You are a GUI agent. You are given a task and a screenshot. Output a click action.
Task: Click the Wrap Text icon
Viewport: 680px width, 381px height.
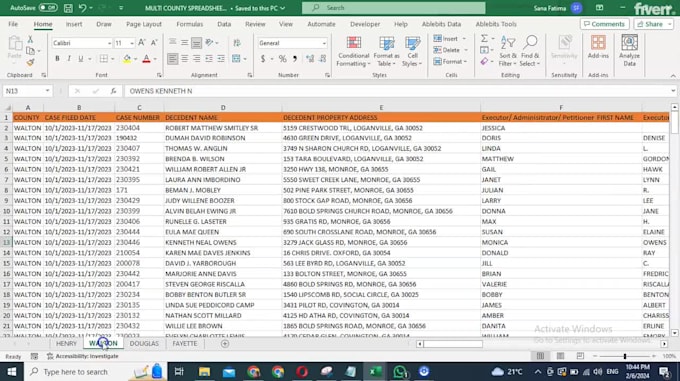tap(237, 43)
